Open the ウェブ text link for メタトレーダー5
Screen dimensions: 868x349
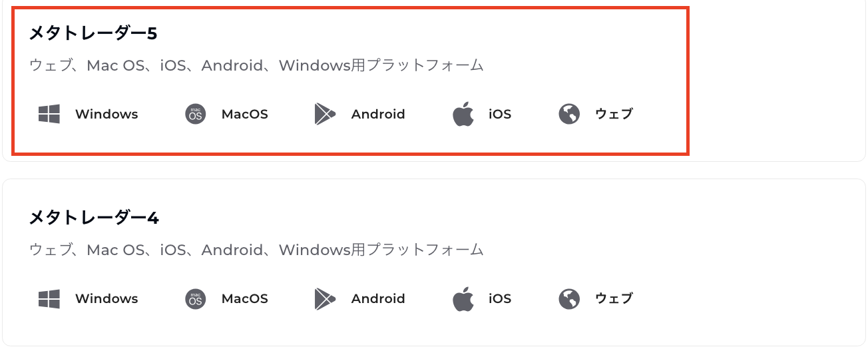click(614, 114)
